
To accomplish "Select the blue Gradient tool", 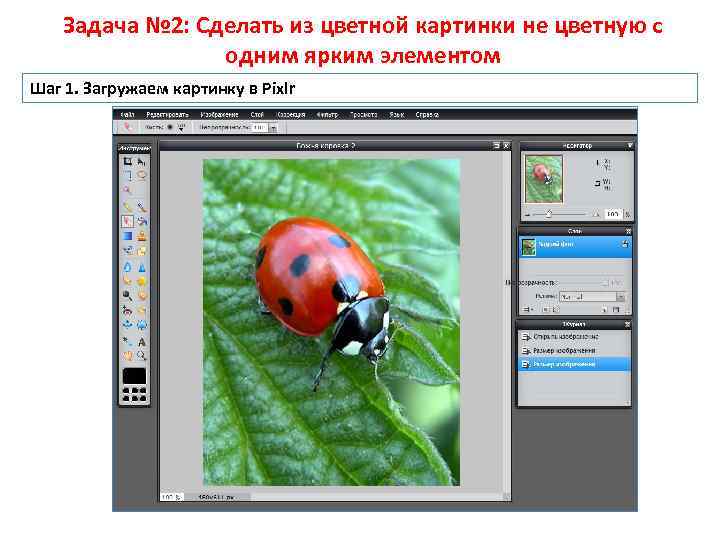I will coord(127,236).
